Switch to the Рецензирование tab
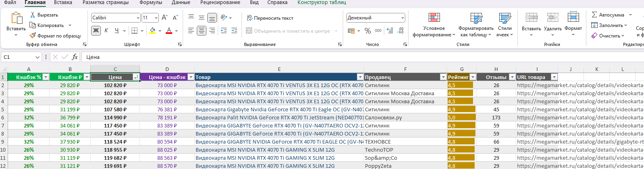 220,2
